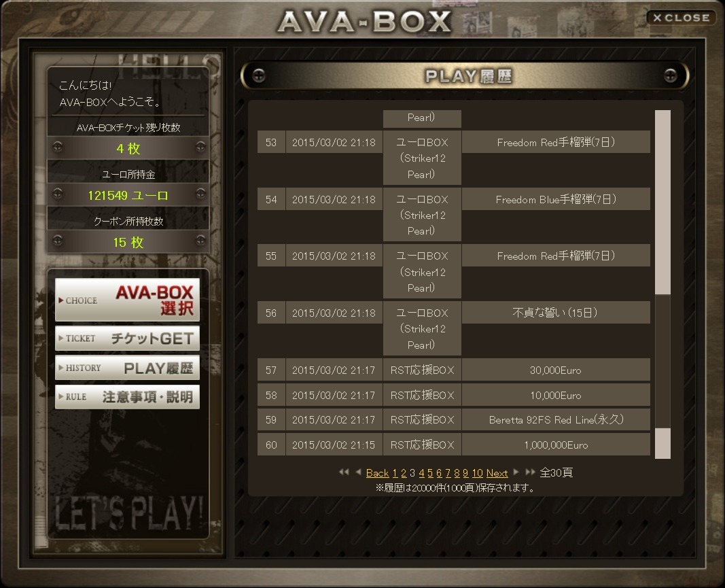Click the single previous-page arrow icon

pyautogui.click(x=358, y=472)
